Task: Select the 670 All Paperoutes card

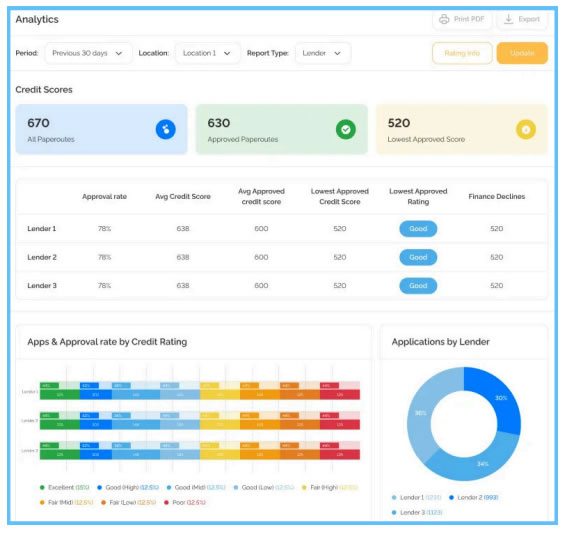Action: tap(101, 129)
